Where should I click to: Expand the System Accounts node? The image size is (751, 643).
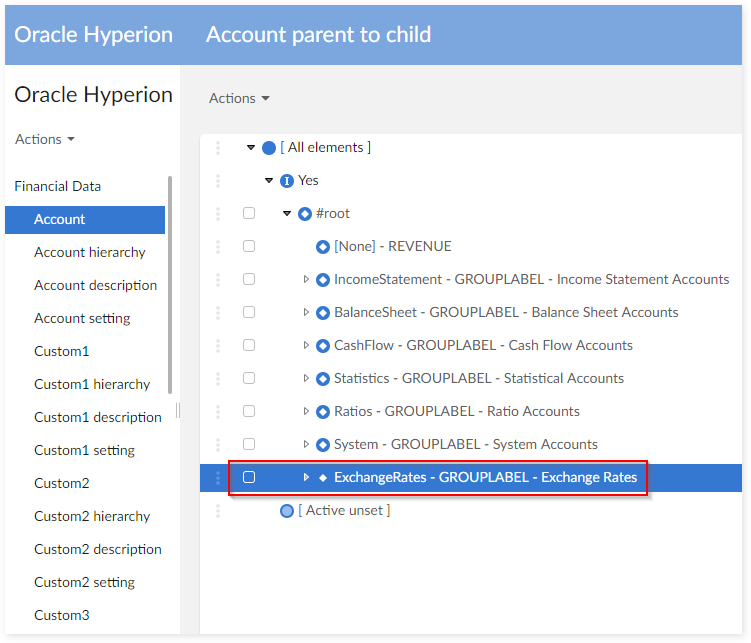(x=307, y=445)
